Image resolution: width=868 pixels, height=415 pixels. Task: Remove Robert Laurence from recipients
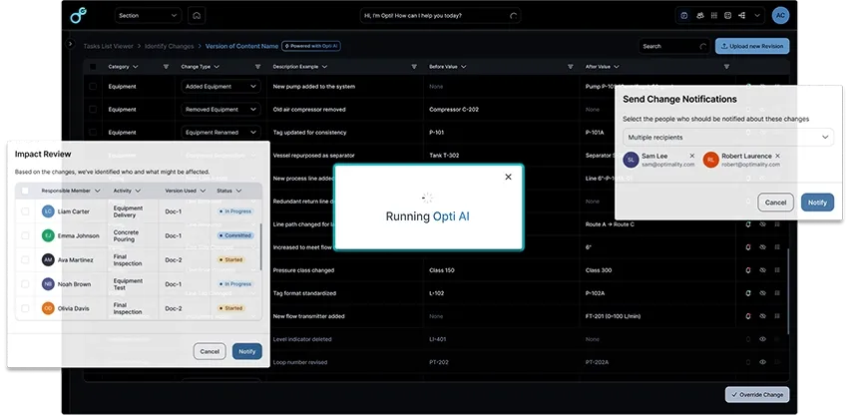[778, 156]
